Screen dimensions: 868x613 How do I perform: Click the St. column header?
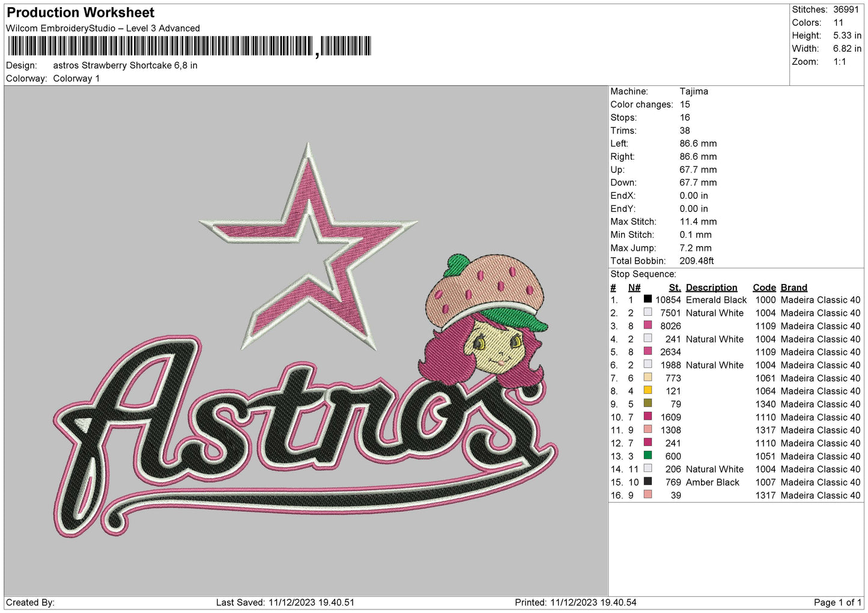(675, 288)
